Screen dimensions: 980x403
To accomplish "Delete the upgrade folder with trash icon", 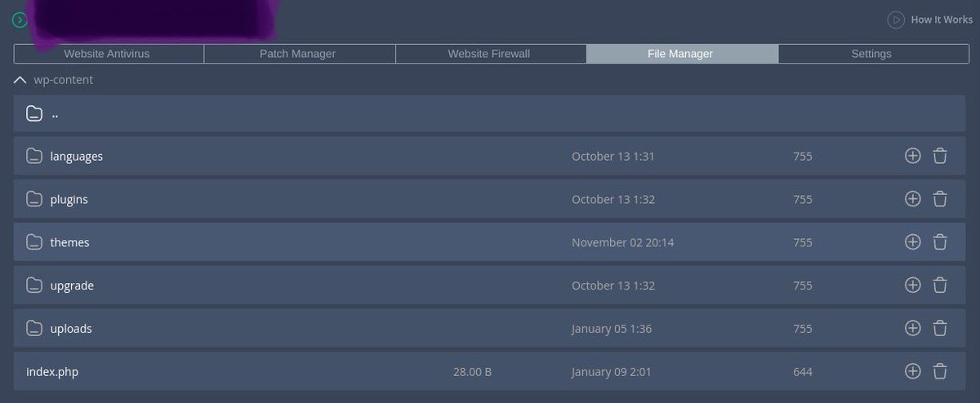I will coord(940,286).
